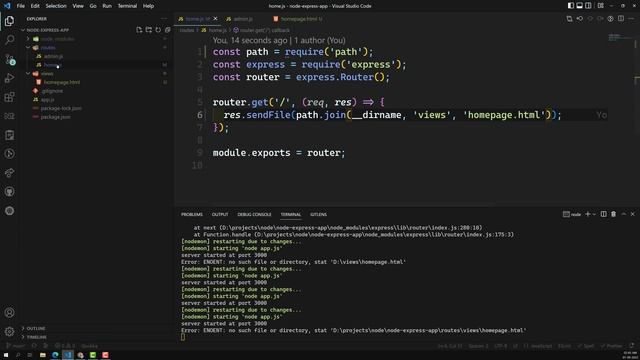Open package.json in the Explorer tree
This screenshot has width=640, height=360.
[55, 117]
